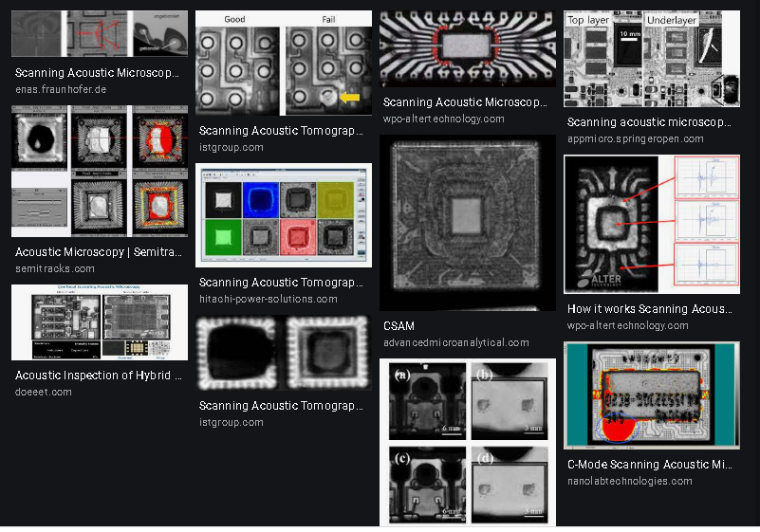Click the 'Scanning Acoustic Tomograp…' title above the second istgroup.com
760x532 pixels.
click(x=281, y=406)
